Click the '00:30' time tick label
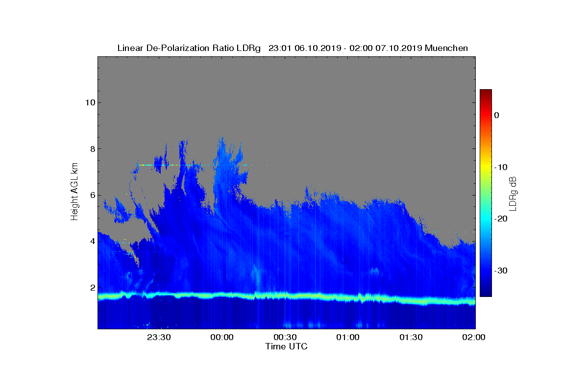The height and width of the screenshot is (392, 588). click(285, 337)
